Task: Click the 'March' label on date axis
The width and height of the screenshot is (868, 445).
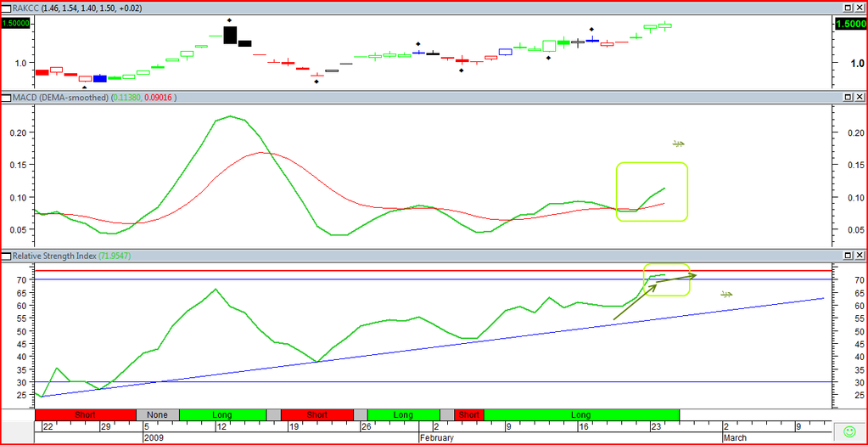Action: pos(736,438)
